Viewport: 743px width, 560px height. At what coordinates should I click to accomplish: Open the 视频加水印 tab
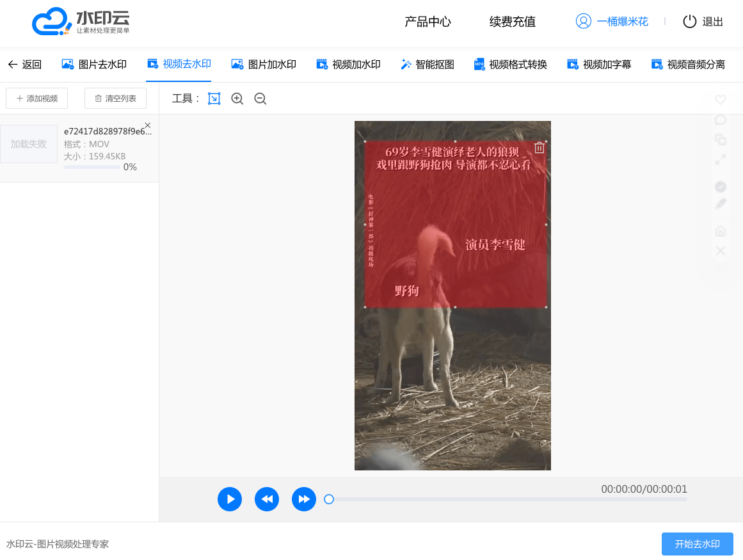click(349, 64)
